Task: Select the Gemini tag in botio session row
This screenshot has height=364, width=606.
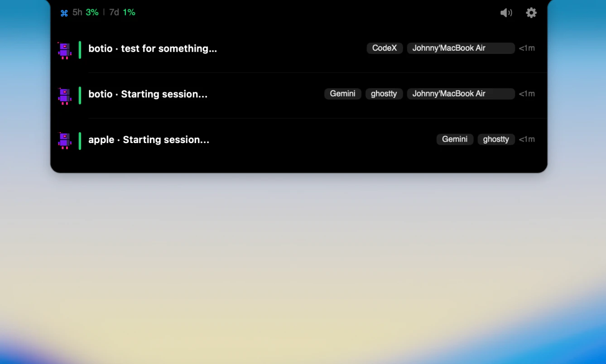Action: click(x=342, y=94)
